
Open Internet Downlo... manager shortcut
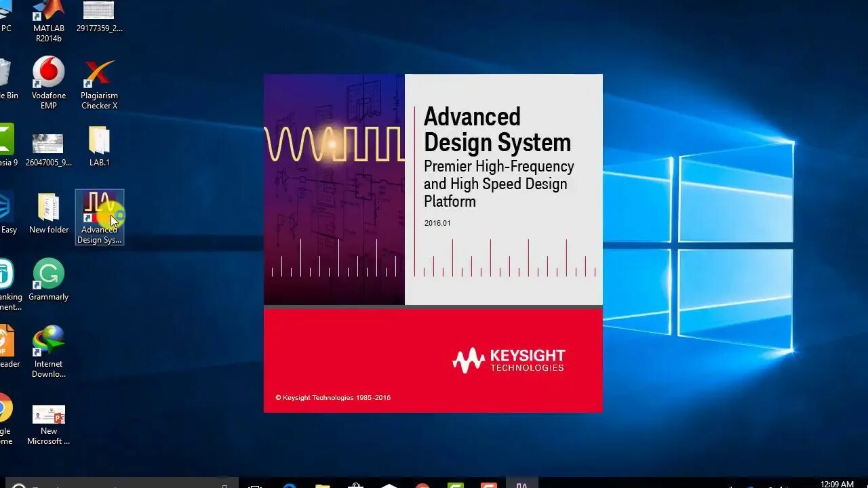[49, 352]
